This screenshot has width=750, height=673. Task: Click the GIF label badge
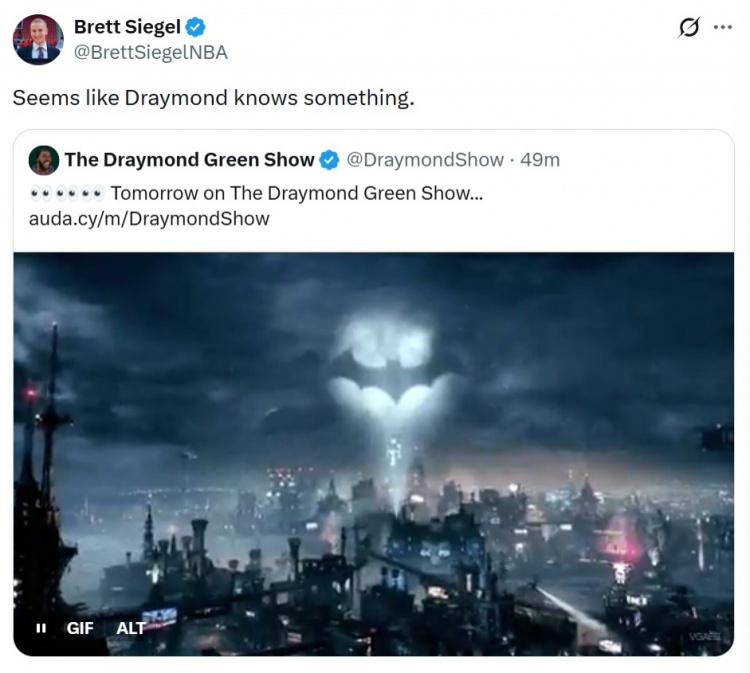[80, 628]
